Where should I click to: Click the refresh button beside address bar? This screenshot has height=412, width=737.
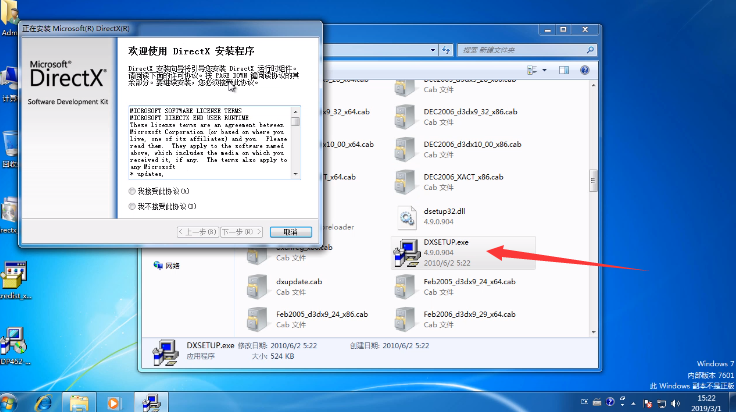446,50
